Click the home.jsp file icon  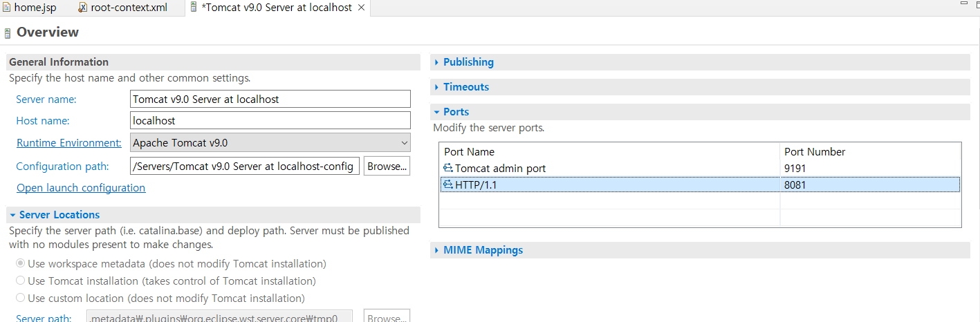[x=8, y=8]
